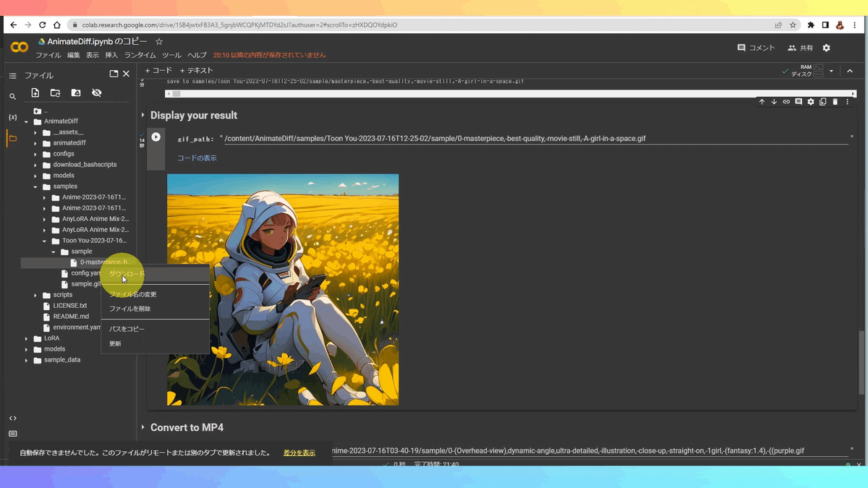Image resolution: width=868 pixels, height=488 pixels.
Task: Collapse the Display your result section
Action: (x=142, y=116)
